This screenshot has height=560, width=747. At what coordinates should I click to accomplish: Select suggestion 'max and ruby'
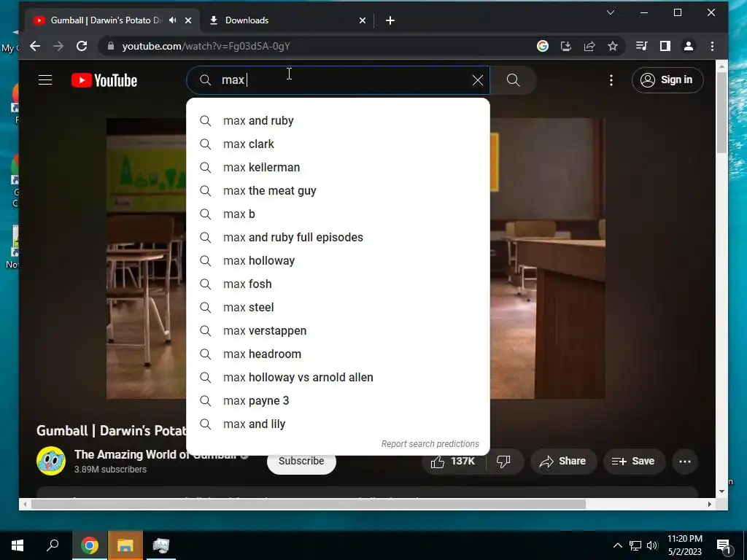tap(338, 120)
